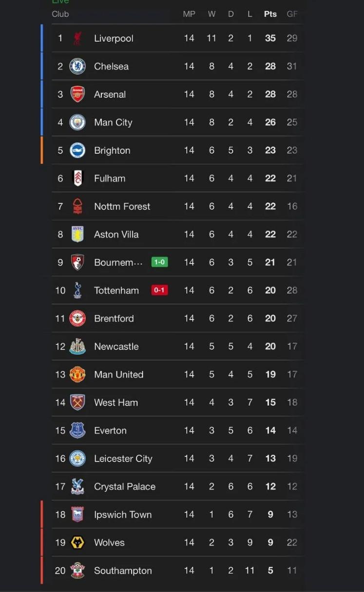This screenshot has height=592, width=364.
Task: Click the Wolves badge icon
Action: pos(77,542)
